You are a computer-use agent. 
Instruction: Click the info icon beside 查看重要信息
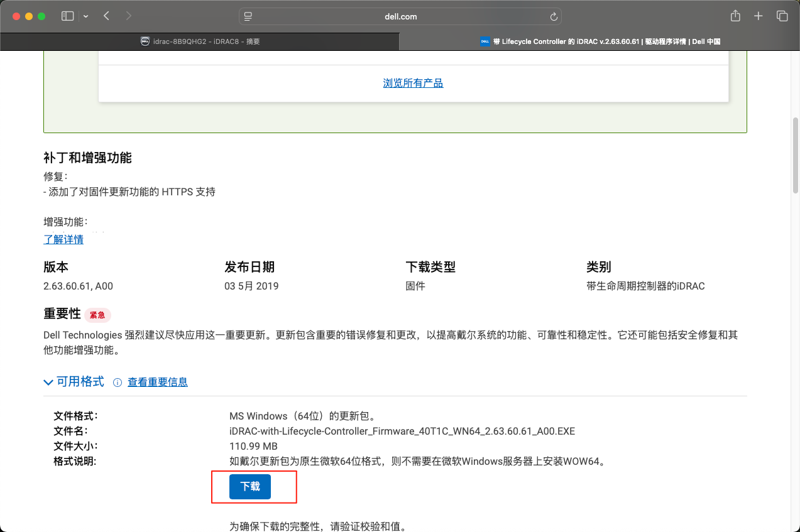point(117,382)
